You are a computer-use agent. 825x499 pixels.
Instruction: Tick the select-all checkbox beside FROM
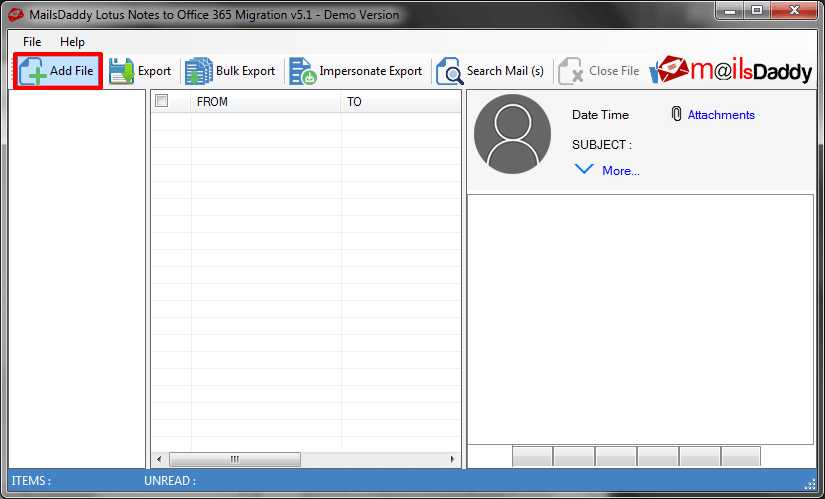click(x=162, y=101)
